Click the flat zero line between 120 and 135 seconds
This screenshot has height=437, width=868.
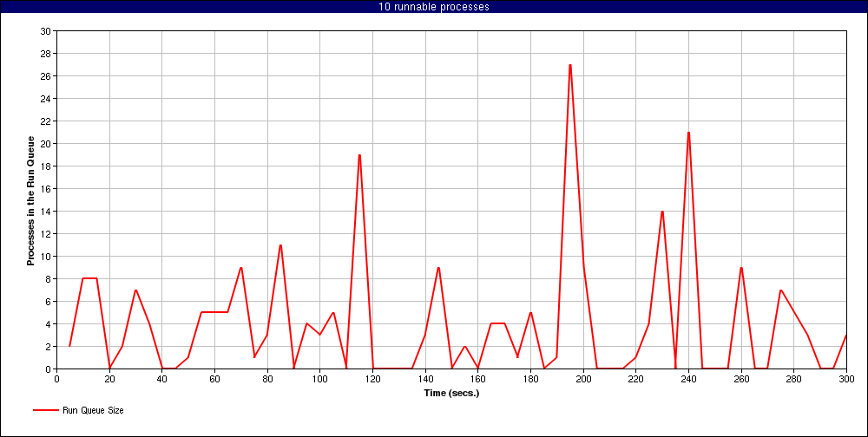392,369
